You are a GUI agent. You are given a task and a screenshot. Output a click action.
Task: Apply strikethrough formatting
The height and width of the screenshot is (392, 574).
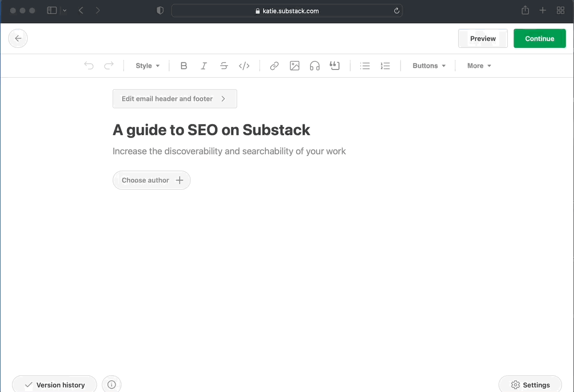point(224,66)
